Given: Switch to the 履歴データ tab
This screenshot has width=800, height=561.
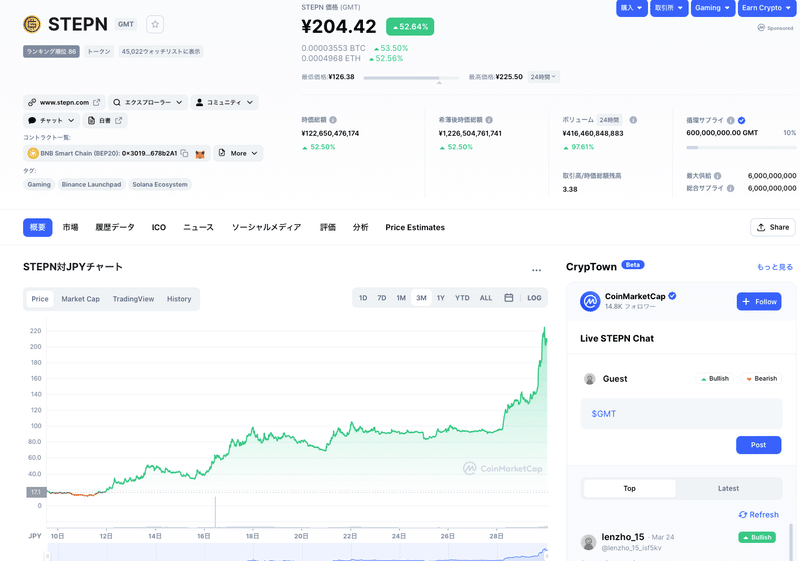Looking at the screenshot, I should click(x=115, y=227).
